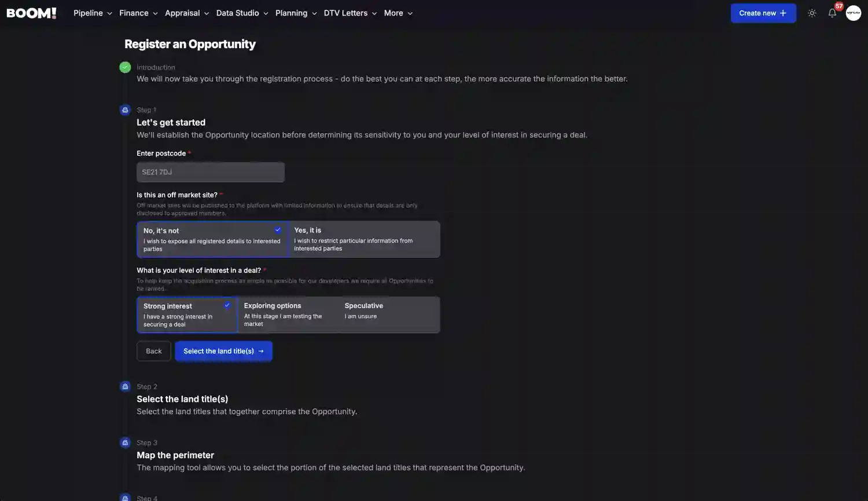The image size is (868, 501).
Task: Click the Step 4 step indicator icon
Action: point(125,498)
